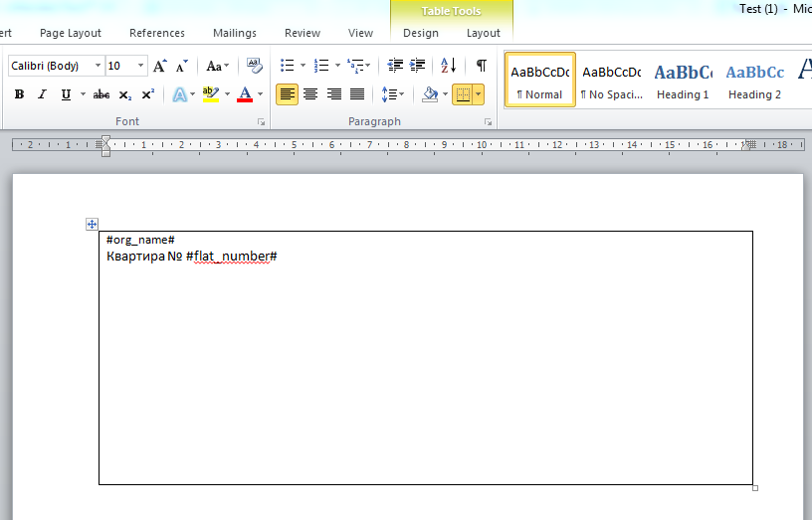Increase the paragraph indent
This screenshot has height=520, width=812.
point(419,66)
